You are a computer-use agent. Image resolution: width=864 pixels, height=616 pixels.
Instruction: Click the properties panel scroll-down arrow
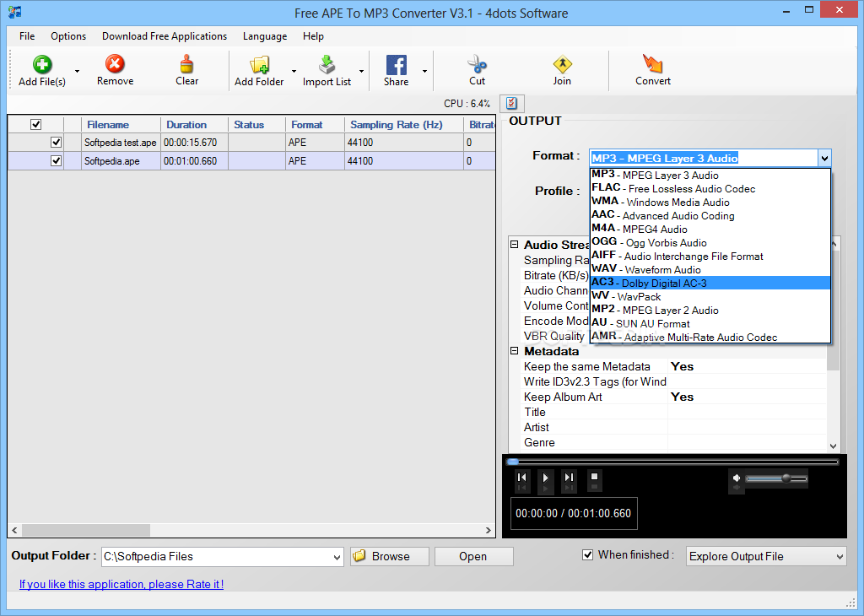pos(833,446)
